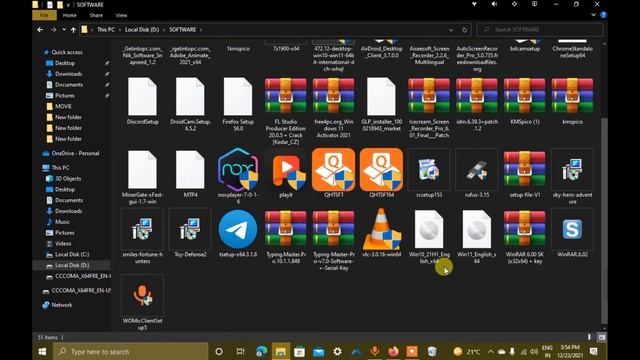Select the playit installer icon
Viewport: 640px width, 360px height.
click(288, 171)
